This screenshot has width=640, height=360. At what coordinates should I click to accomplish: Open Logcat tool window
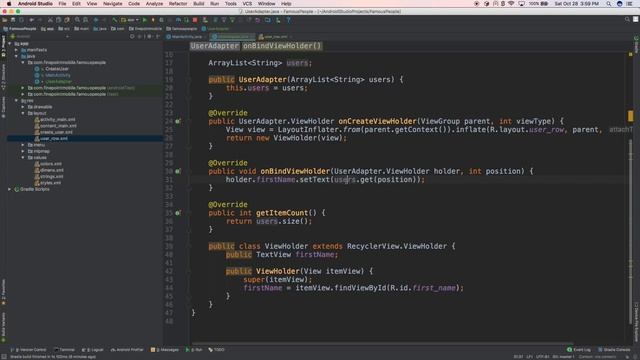click(93, 350)
